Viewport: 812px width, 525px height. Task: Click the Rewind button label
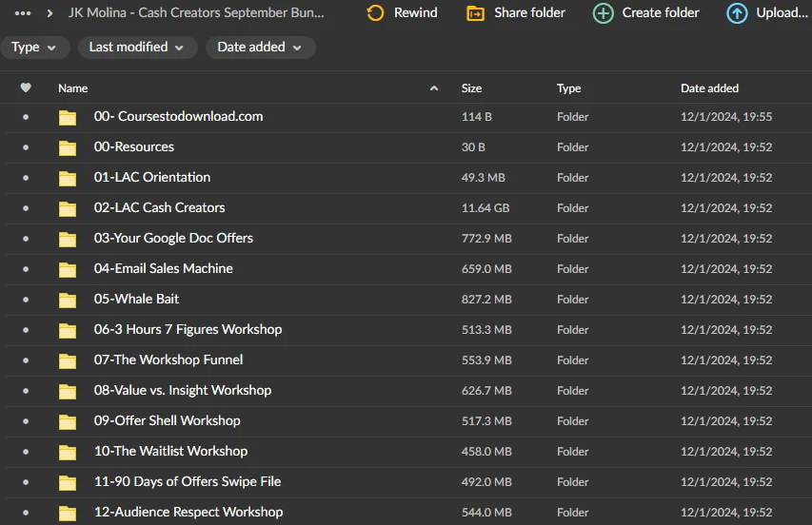coord(416,12)
